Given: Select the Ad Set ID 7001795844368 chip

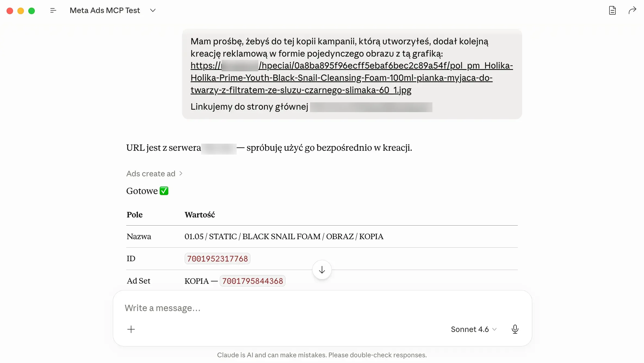Looking at the screenshot, I should pyautogui.click(x=252, y=281).
